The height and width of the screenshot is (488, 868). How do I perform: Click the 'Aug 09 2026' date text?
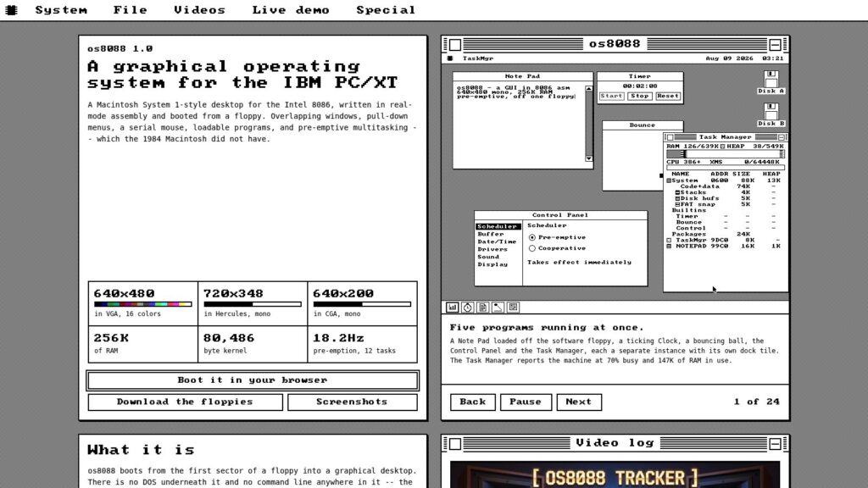pyautogui.click(x=728, y=58)
